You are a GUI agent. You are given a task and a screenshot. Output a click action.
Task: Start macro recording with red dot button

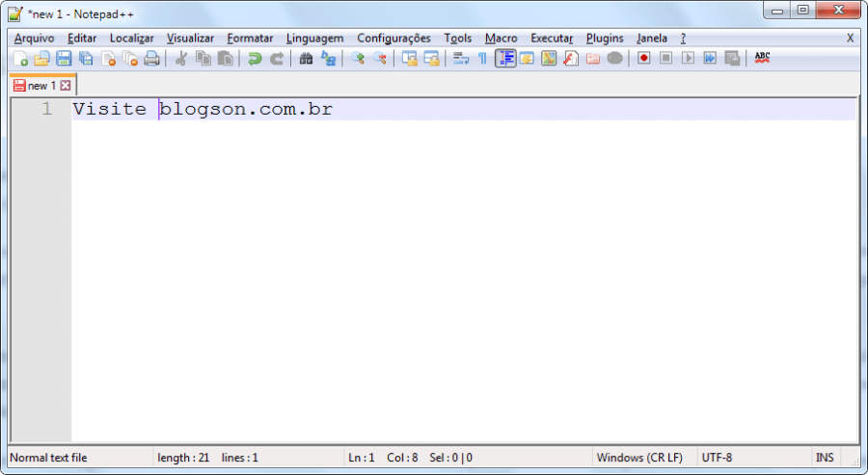(x=644, y=58)
